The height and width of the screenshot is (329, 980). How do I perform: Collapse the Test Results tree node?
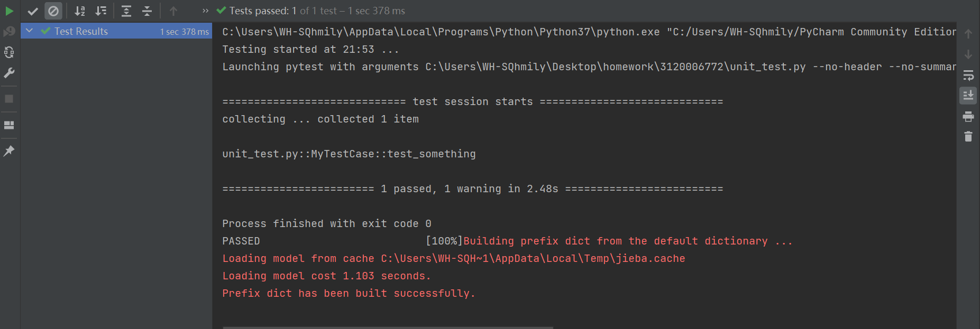(x=30, y=31)
